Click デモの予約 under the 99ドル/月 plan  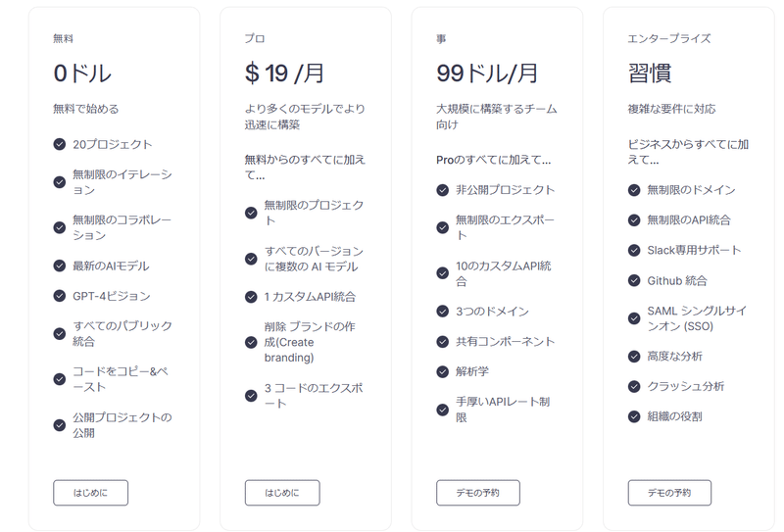point(478,493)
